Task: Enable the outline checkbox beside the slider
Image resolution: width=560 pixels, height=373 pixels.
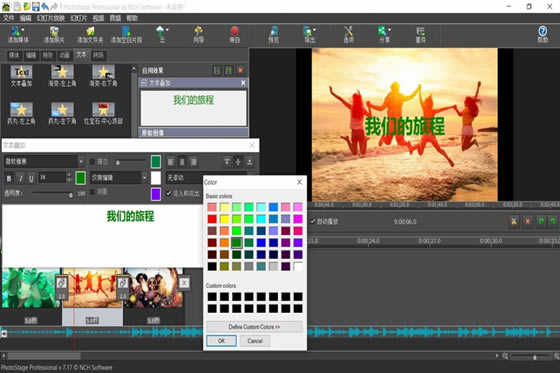Action: (92, 162)
